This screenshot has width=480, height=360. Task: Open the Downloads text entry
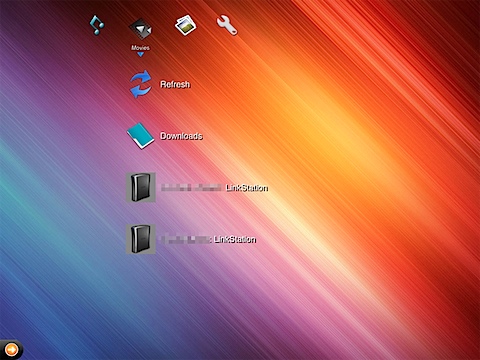(x=181, y=136)
